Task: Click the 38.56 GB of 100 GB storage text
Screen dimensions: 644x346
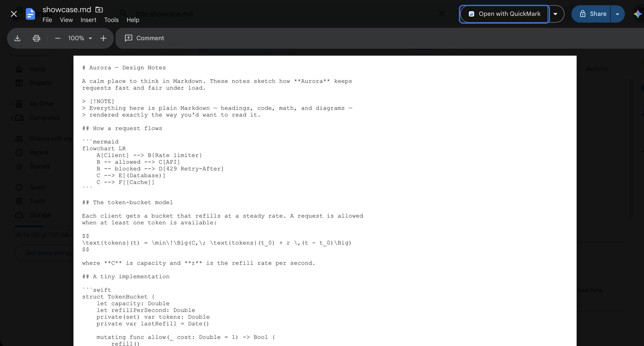Action: [x=44, y=235]
